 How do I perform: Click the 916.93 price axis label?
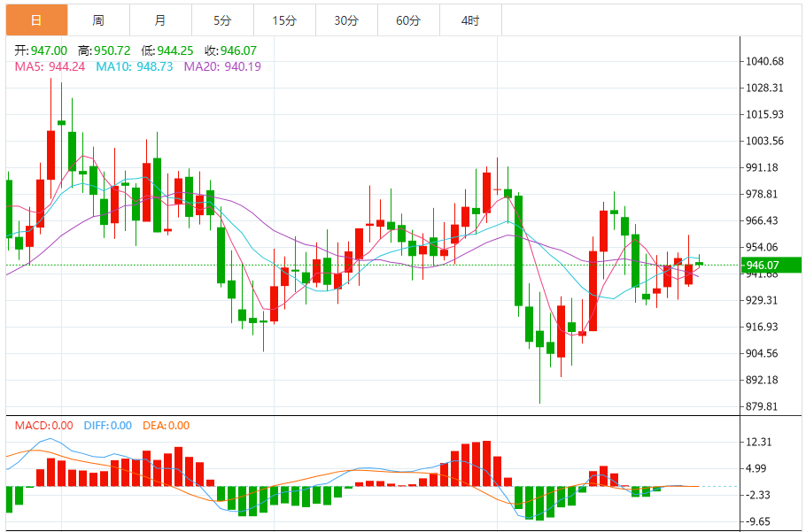click(763, 327)
